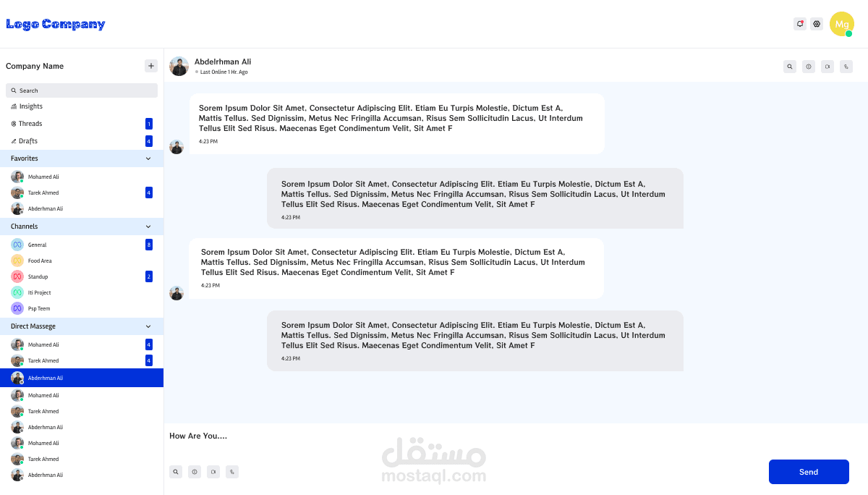Click the plus button beside Company Name
Image resolution: width=868 pixels, height=495 pixels.
151,66
